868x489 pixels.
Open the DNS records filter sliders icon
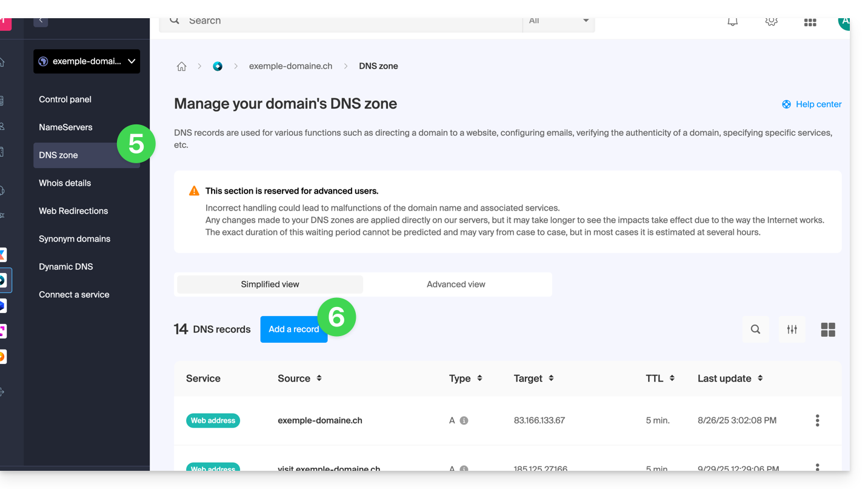coord(792,329)
